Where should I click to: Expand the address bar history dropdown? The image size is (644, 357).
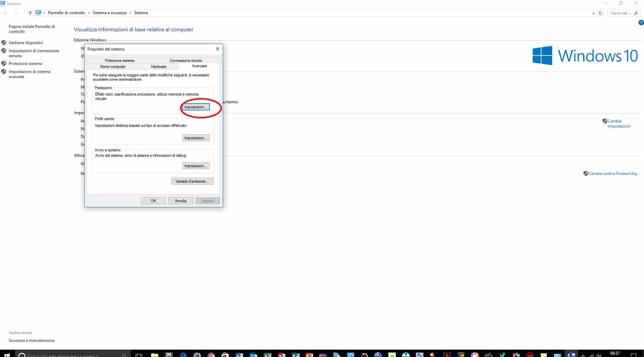[593, 13]
